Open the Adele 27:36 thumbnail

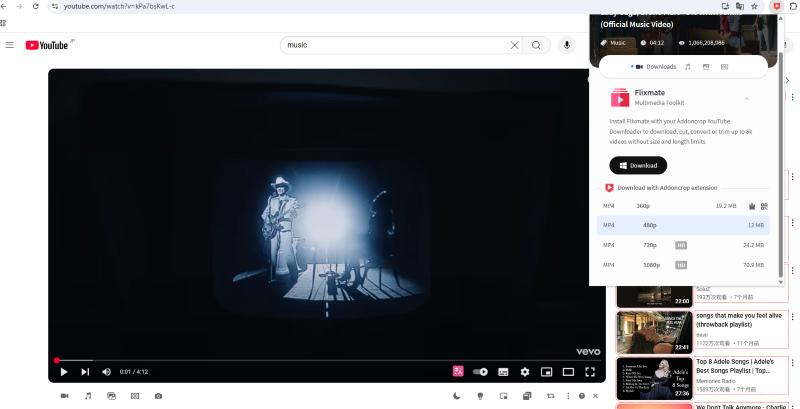(x=655, y=378)
